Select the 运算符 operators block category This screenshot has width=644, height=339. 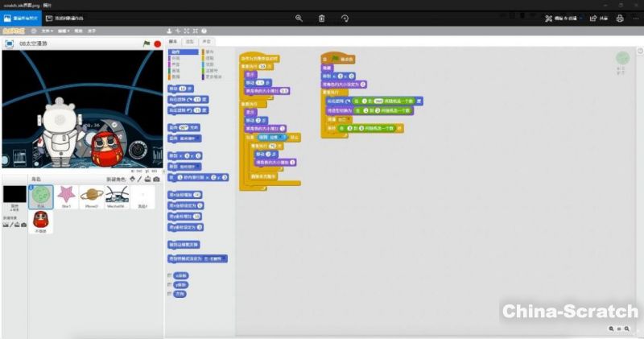point(212,71)
